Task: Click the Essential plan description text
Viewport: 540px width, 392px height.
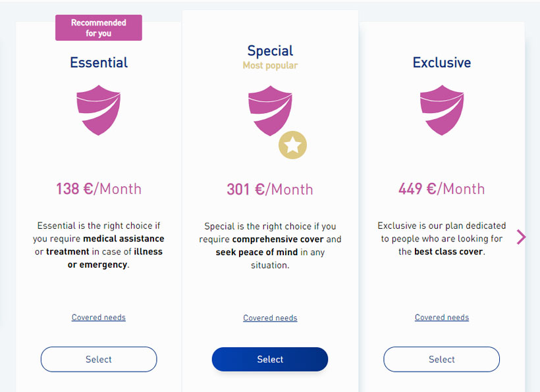Action: click(x=99, y=245)
